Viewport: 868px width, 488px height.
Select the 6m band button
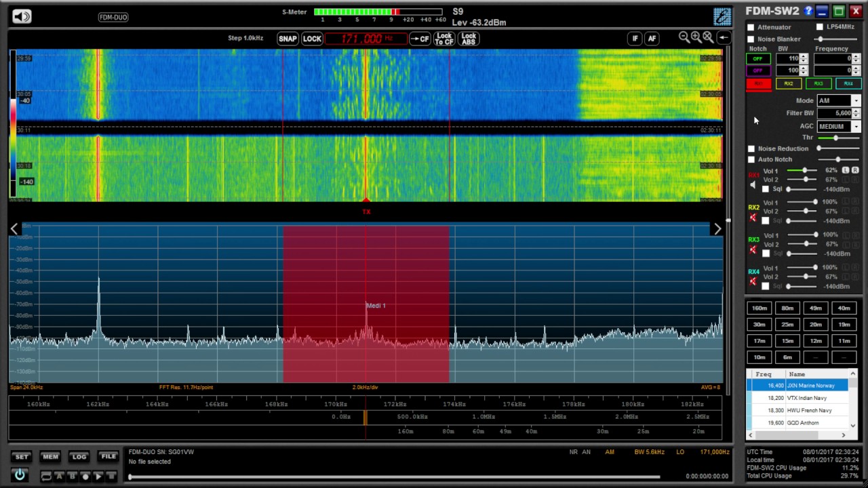pos(787,357)
